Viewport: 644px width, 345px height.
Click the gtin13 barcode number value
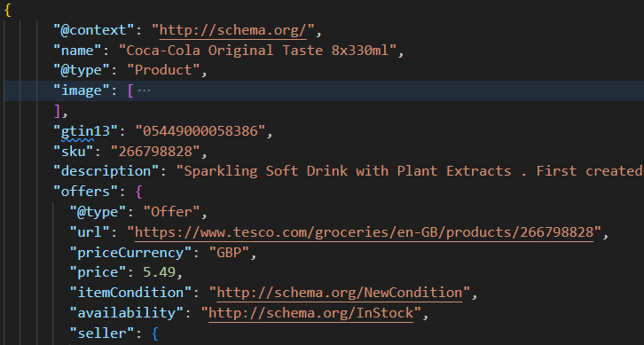coord(200,131)
